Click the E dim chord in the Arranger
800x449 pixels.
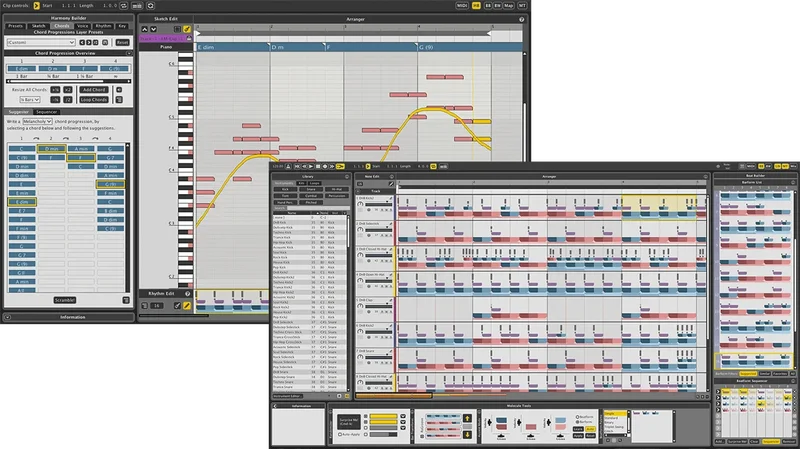pyautogui.click(x=233, y=47)
